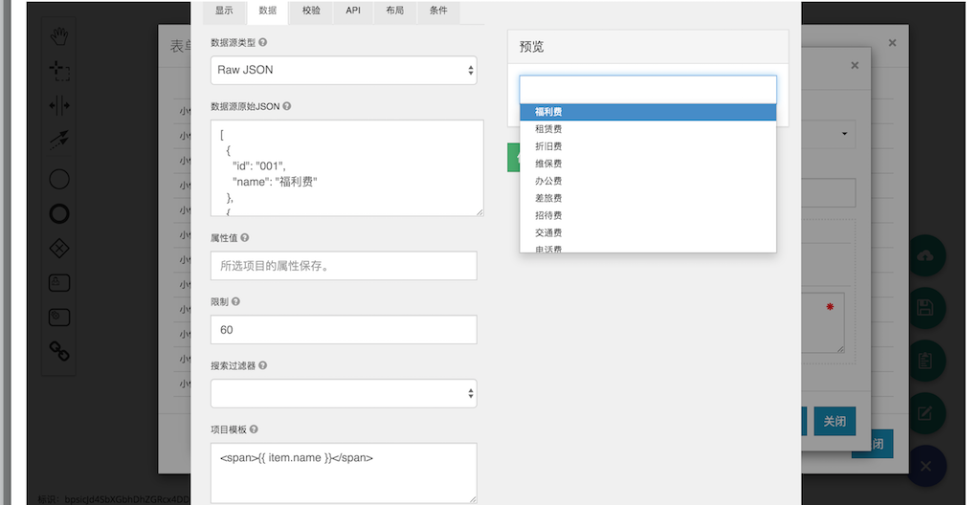Open the 校验 tab
980x505 pixels.
(x=311, y=11)
